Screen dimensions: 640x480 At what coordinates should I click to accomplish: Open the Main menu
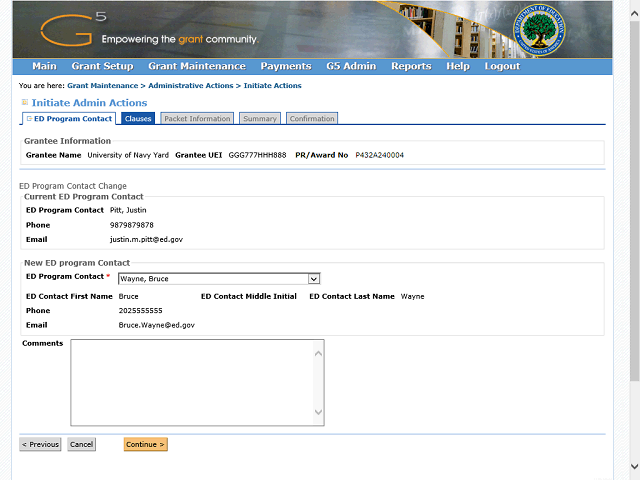[44, 67]
